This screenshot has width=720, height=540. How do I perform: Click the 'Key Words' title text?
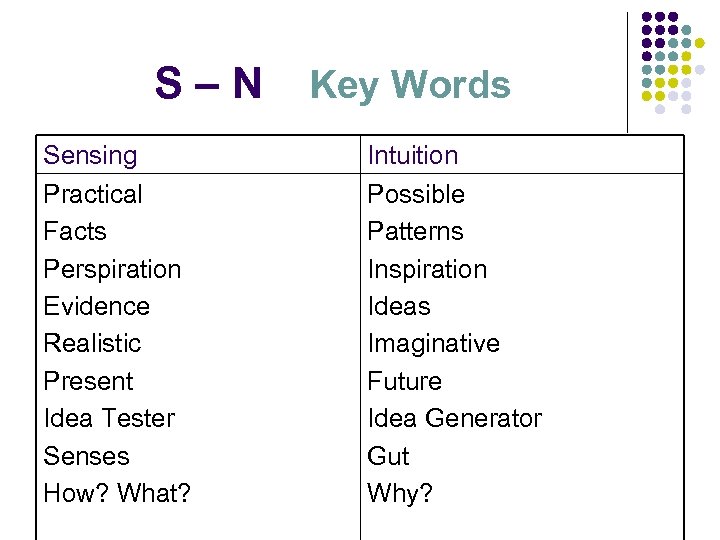pos(410,86)
